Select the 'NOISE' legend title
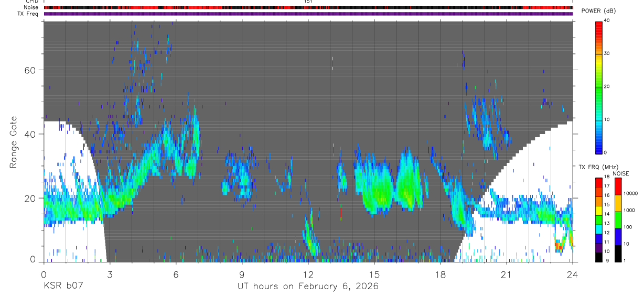The image size is (644, 297). (x=620, y=173)
